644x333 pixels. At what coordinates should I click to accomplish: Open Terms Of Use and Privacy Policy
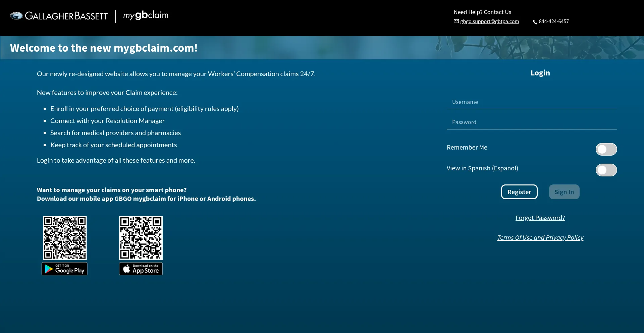[540, 238]
